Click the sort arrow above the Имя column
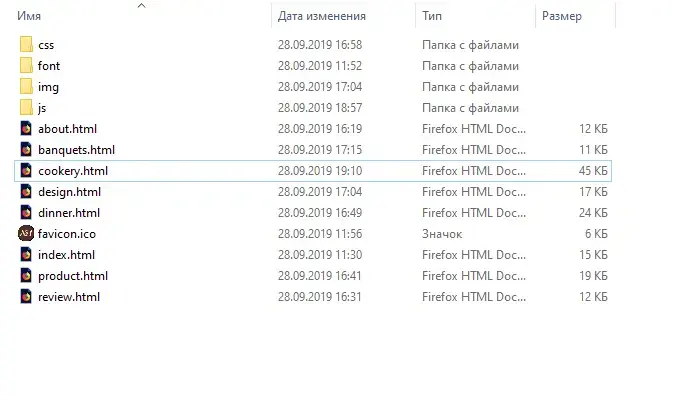Viewport: 691px width, 396px height. coord(141,6)
